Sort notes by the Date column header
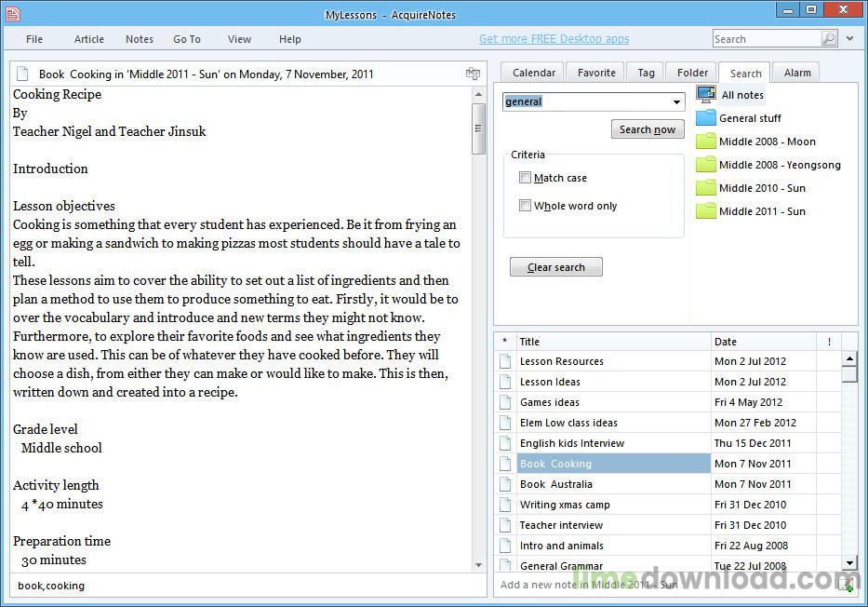Image resolution: width=868 pixels, height=607 pixels. pyautogui.click(x=763, y=342)
